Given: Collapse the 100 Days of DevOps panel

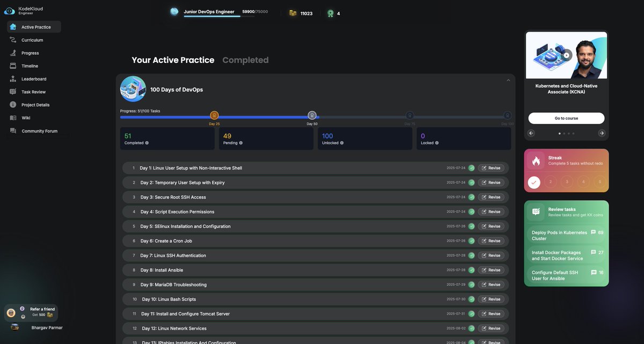Looking at the screenshot, I should (508, 79).
